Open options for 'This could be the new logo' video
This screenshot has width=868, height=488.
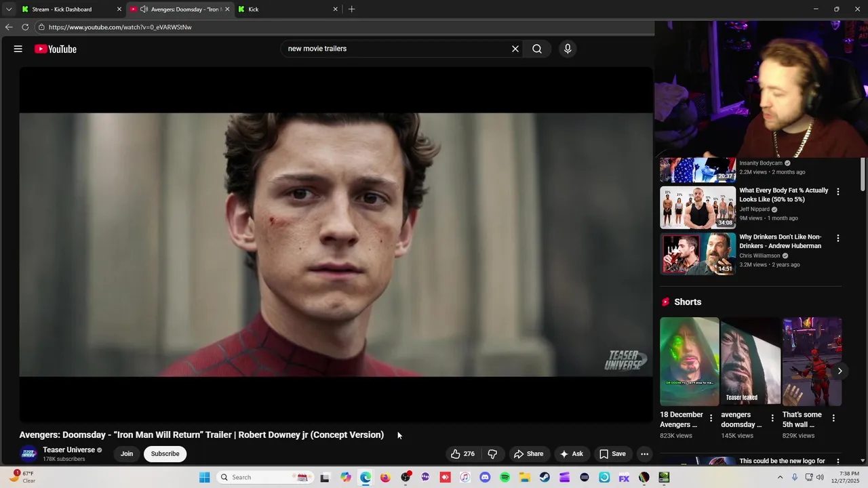coord(838,462)
